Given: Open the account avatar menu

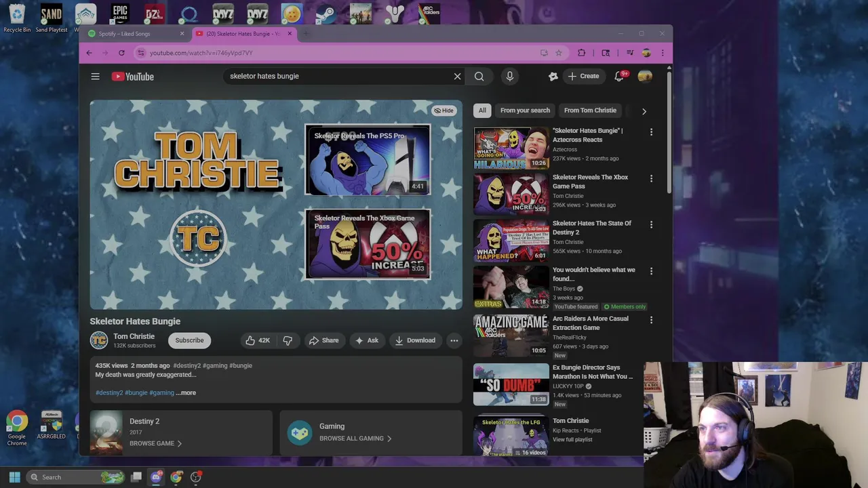Looking at the screenshot, I should tap(645, 77).
